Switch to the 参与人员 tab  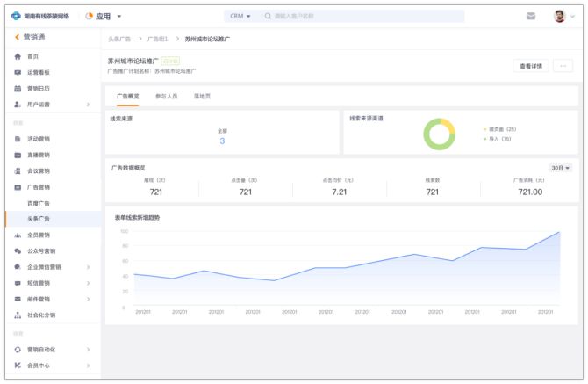[166, 96]
